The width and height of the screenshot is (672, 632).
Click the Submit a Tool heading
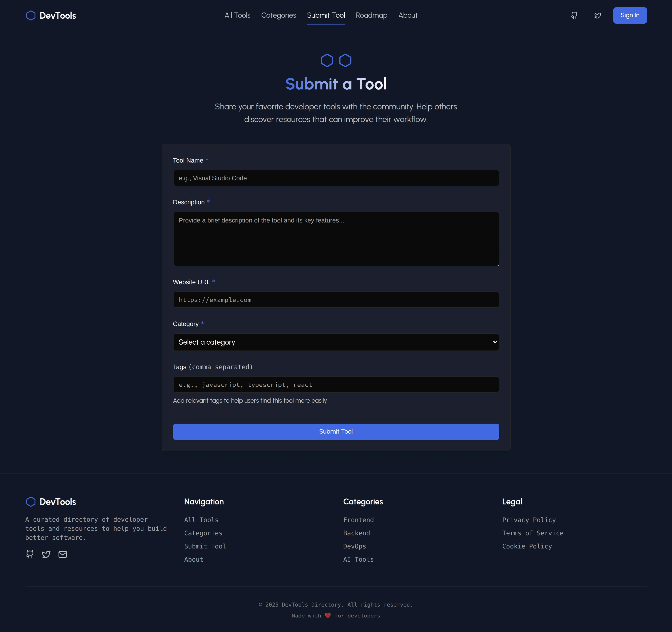[336, 84]
